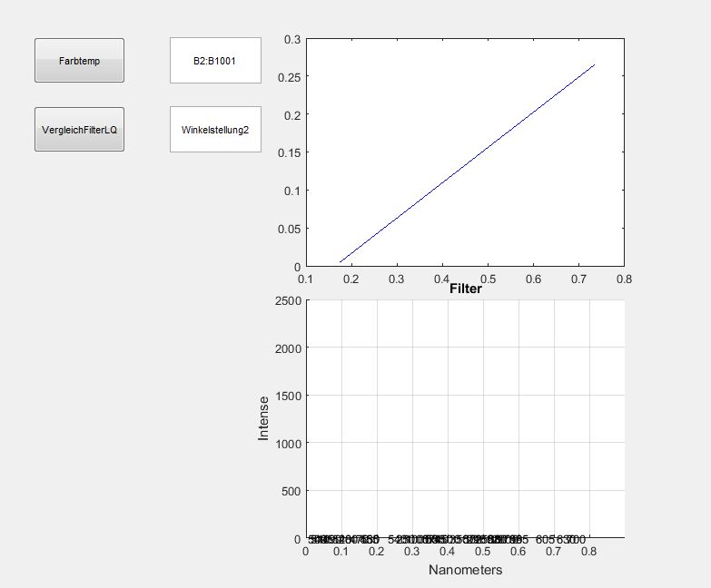The image size is (711, 588).
Task: Focus the Winkelstellung2 text field
Action: 215,130
